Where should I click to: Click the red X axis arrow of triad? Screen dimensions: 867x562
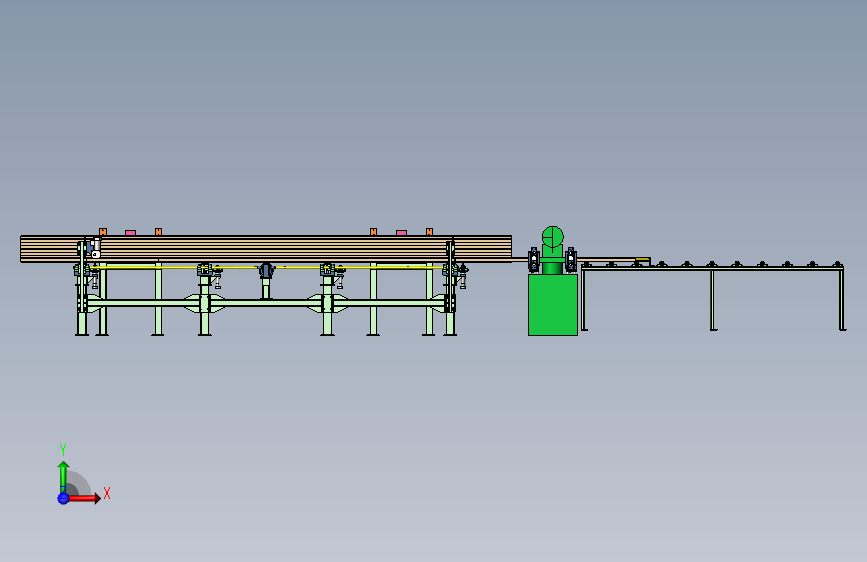point(84,498)
